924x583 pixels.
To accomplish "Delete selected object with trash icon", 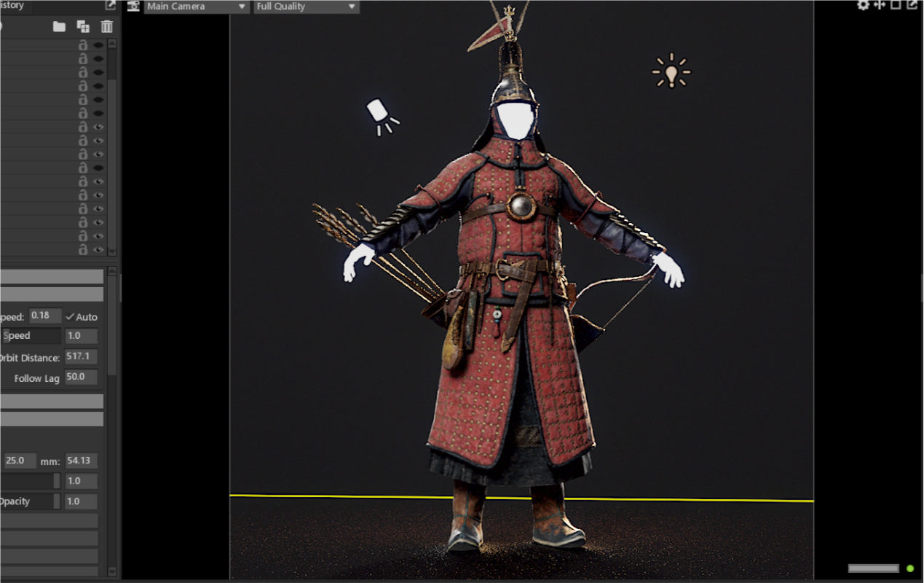I will (107, 27).
